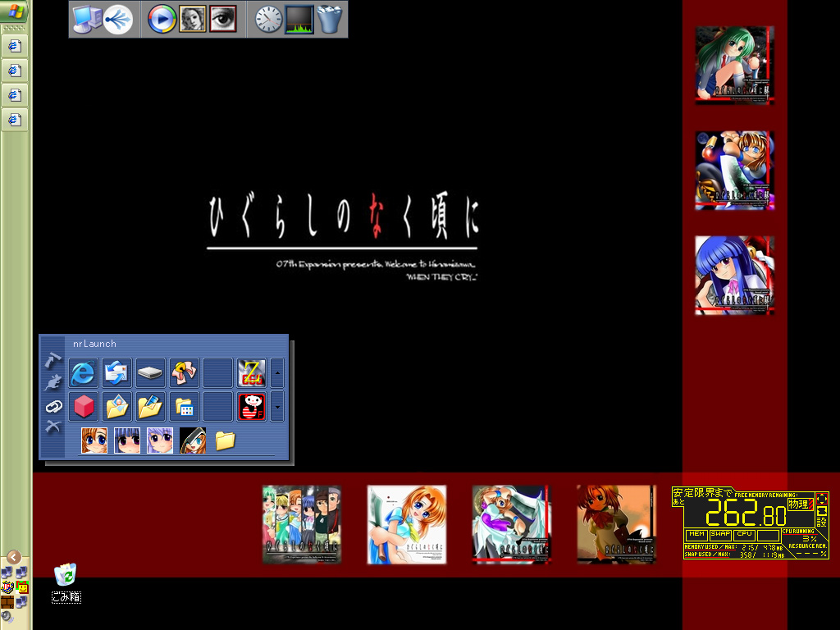The image size is (840, 630).
Task: Open the Venus portrait dock icon
Action: click(x=192, y=20)
